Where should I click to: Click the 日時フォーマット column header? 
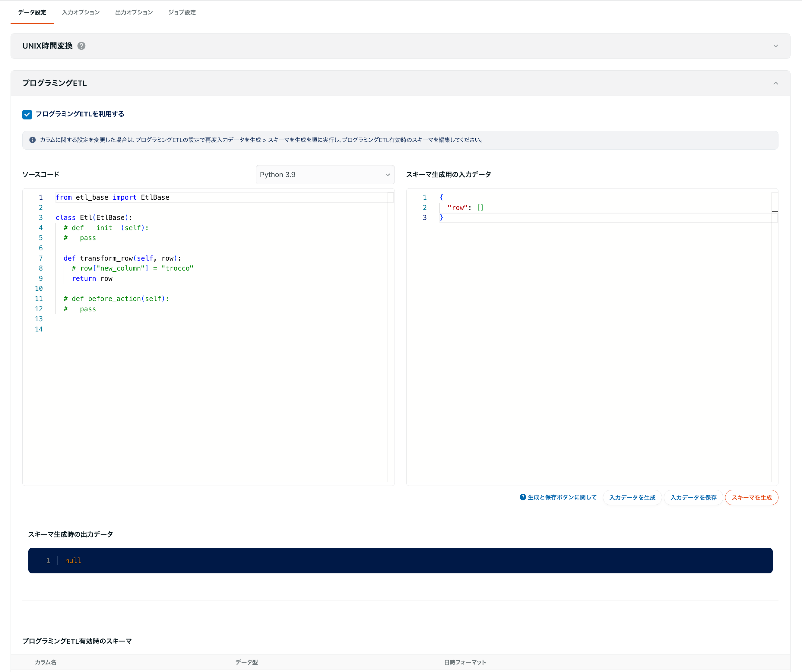(465, 662)
